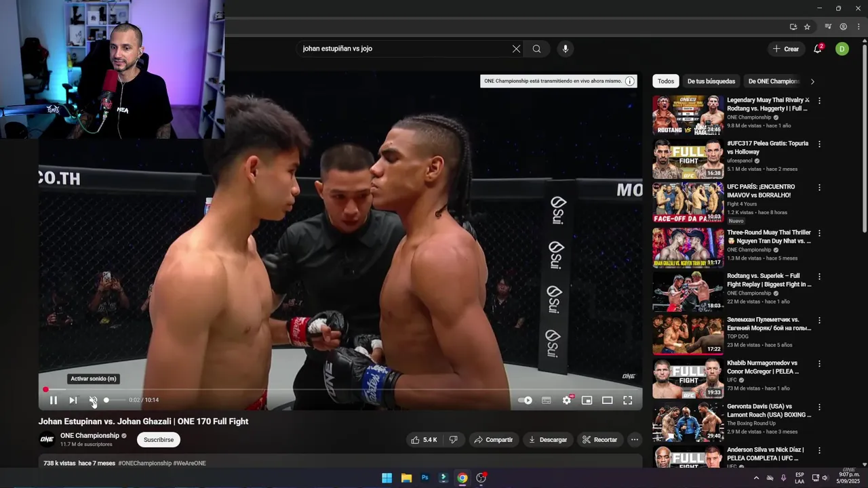Image resolution: width=868 pixels, height=488 pixels.
Task: Select the De ONE Champions chip
Action: (774, 81)
